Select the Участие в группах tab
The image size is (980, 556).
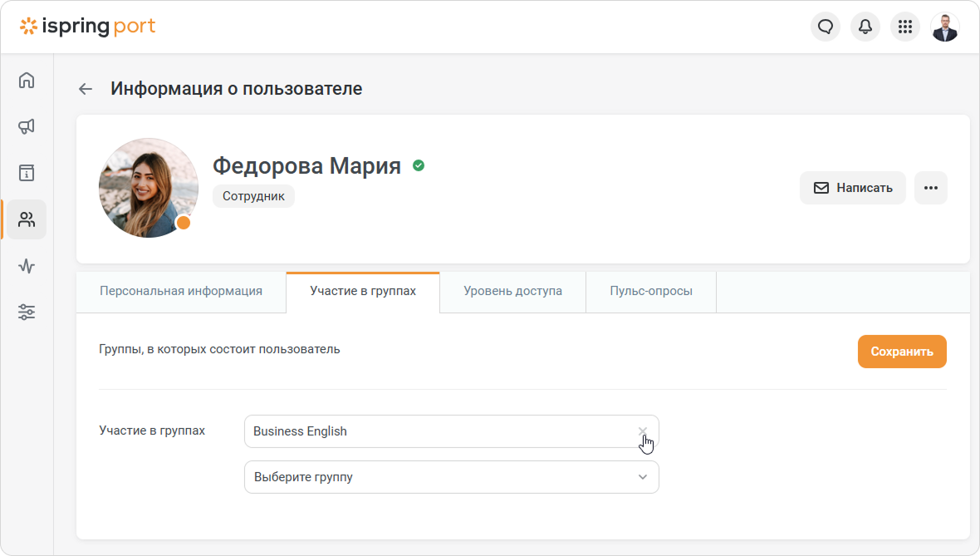[x=363, y=291]
